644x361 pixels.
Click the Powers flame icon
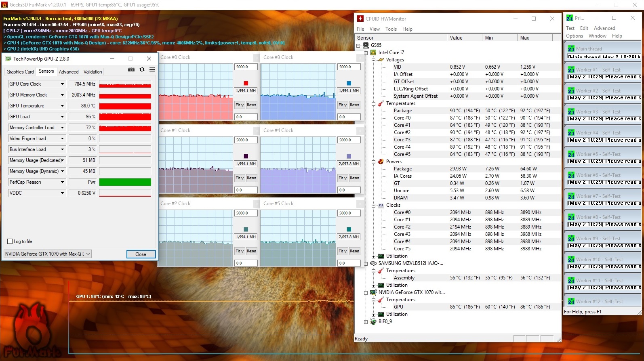coord(381,162)
